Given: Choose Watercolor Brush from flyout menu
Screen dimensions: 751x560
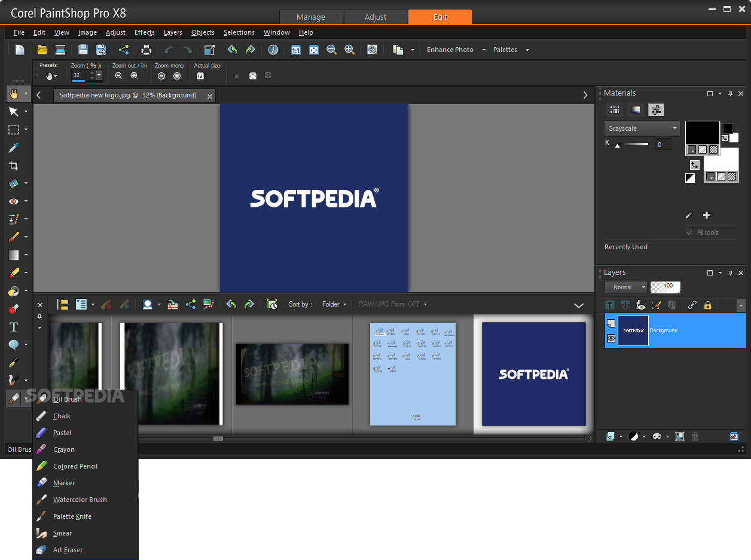Looking at the screenshot, I should 80,500.
